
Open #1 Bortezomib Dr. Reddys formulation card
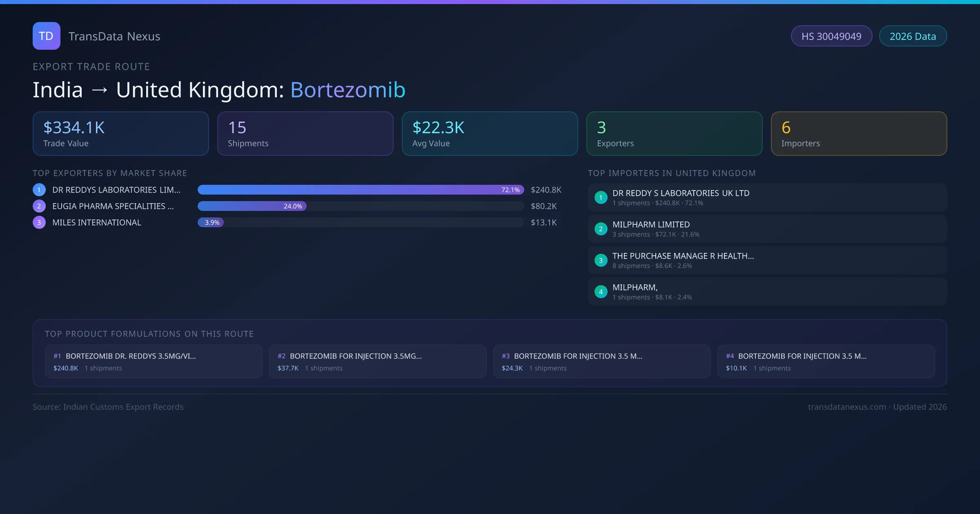[x=154, y=361]
